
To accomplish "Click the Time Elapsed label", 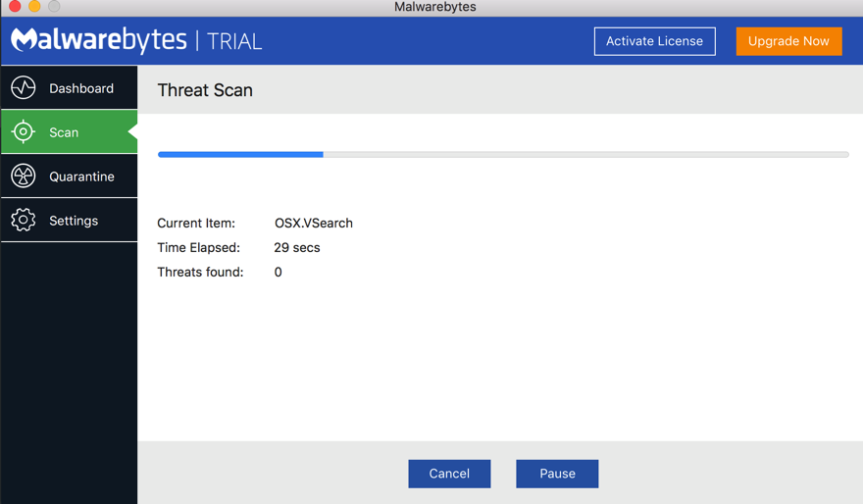I will (x=199, y=248).
